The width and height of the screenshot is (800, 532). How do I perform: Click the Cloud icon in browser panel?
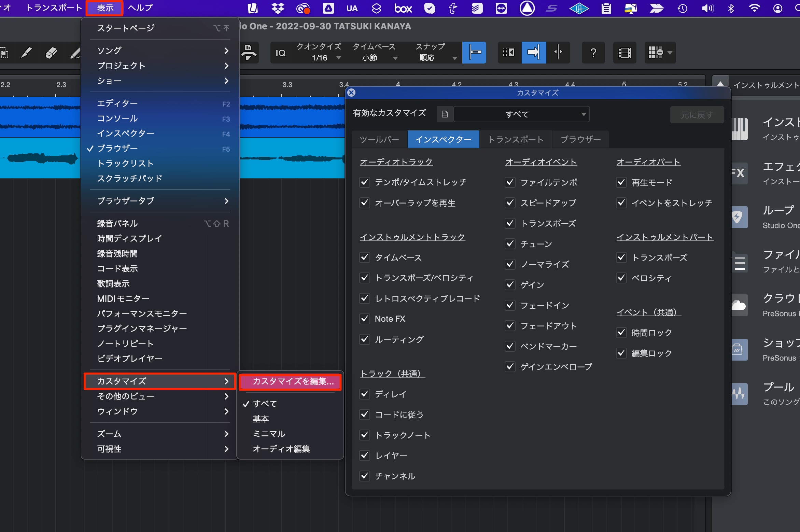739,305
